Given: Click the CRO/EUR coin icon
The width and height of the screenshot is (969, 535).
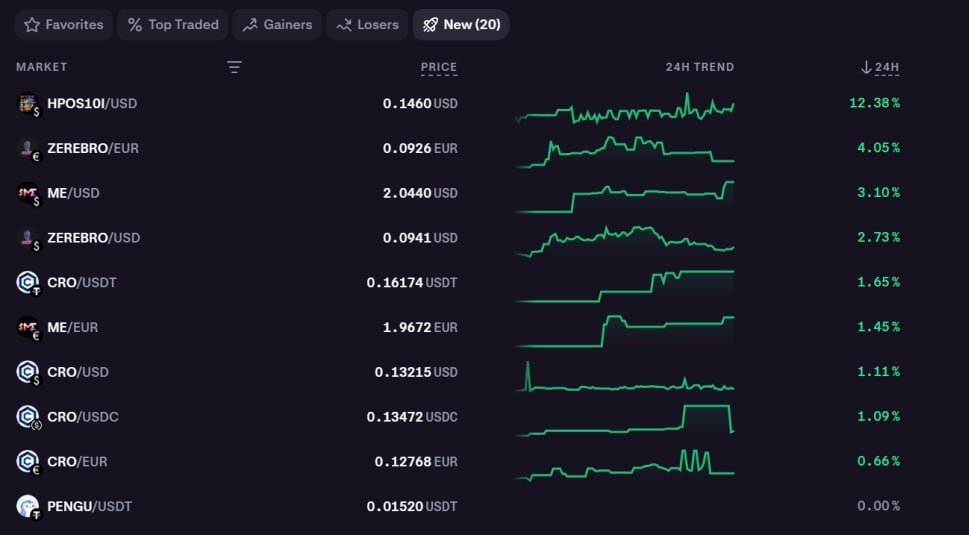Looking at the screenshot, I should pyautogui.click(x=28, y=462).
